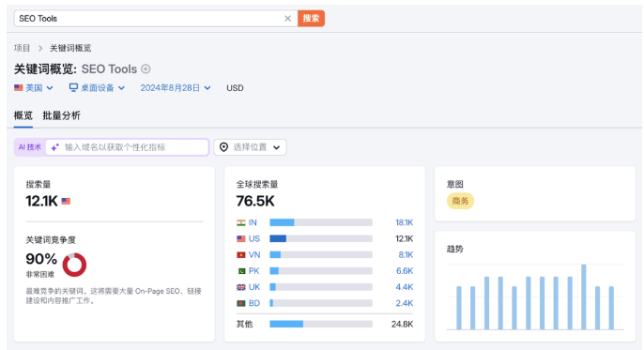Click the Vietnam flag icon
The image size is (644, 350).
241,255
